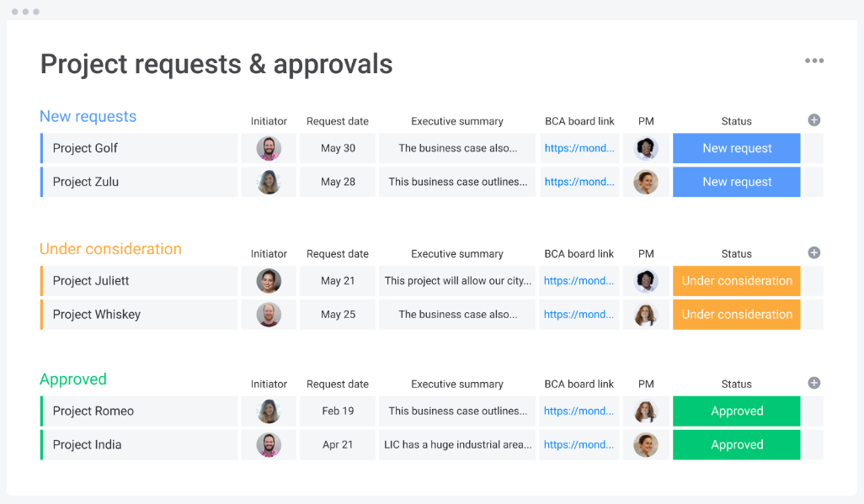Click the add column plus icon in Approved group
The height and width of the screenshot is (504, 864).
pos(813,383)
